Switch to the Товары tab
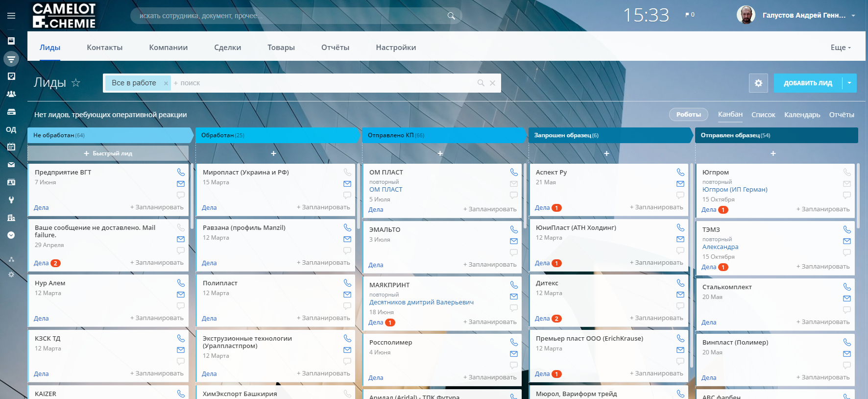868x399 pixels. point(281,48)
